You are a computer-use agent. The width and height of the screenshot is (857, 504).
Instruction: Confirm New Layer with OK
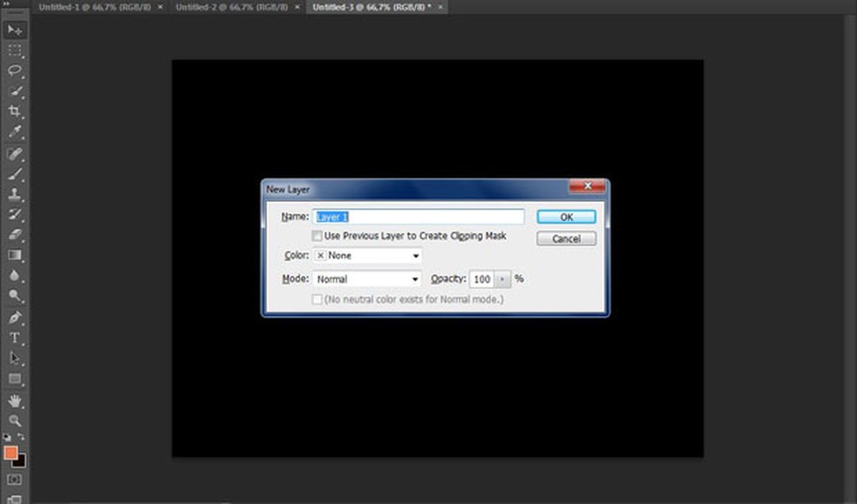coord(566,217)
